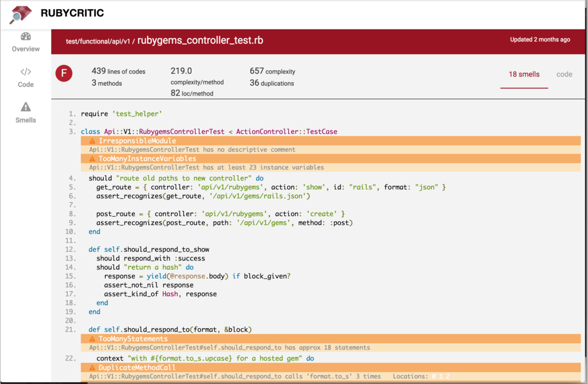Click the 439 lines of codes stat
Viewport: 588px width, 384px height.
[118, 71]
